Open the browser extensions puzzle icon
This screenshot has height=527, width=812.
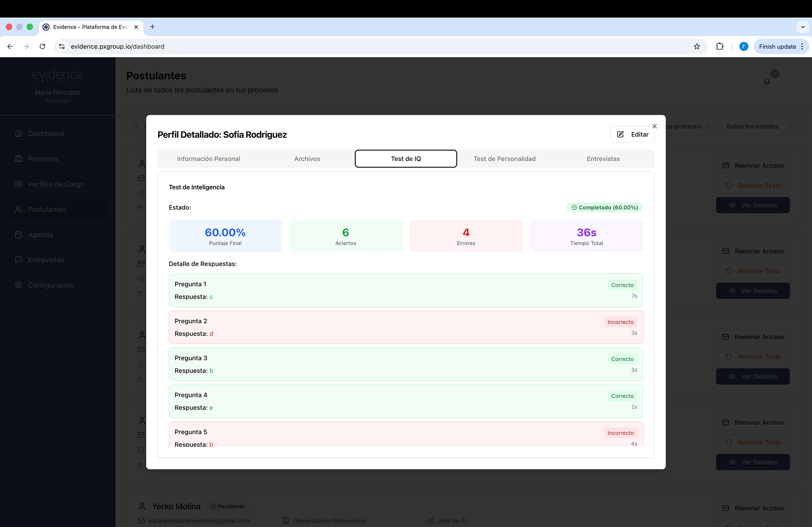719,46
